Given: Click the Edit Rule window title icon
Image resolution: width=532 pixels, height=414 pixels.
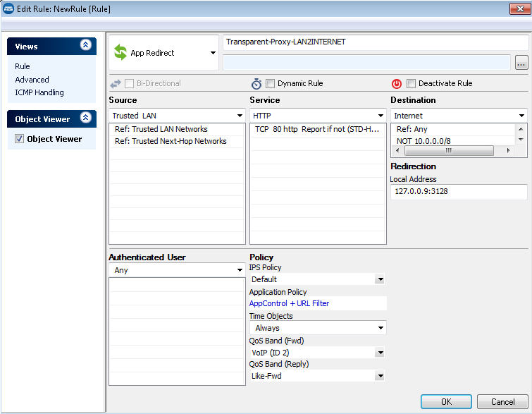Looking at the screenshot, I should [8, 8].
